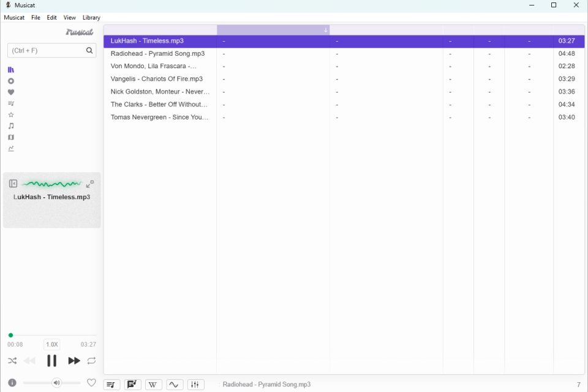588x392 pixels.
Task: Go back to the previous track
Action: tap(29, 361)
